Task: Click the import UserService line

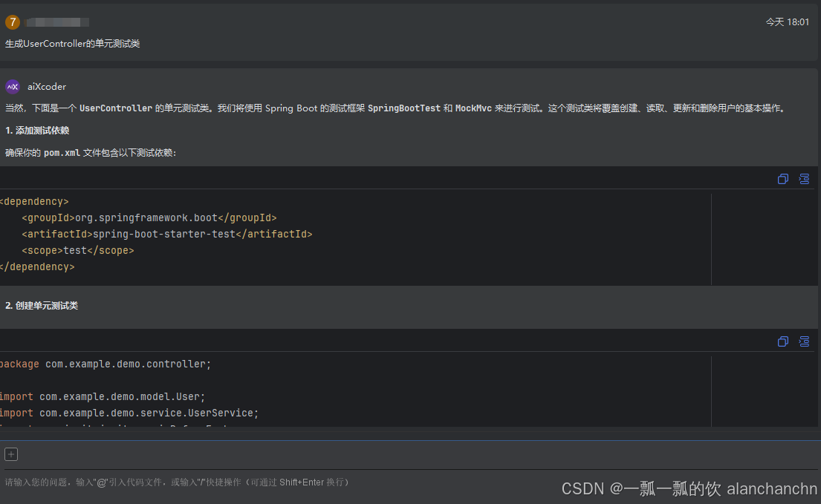Action: point(129,413)
